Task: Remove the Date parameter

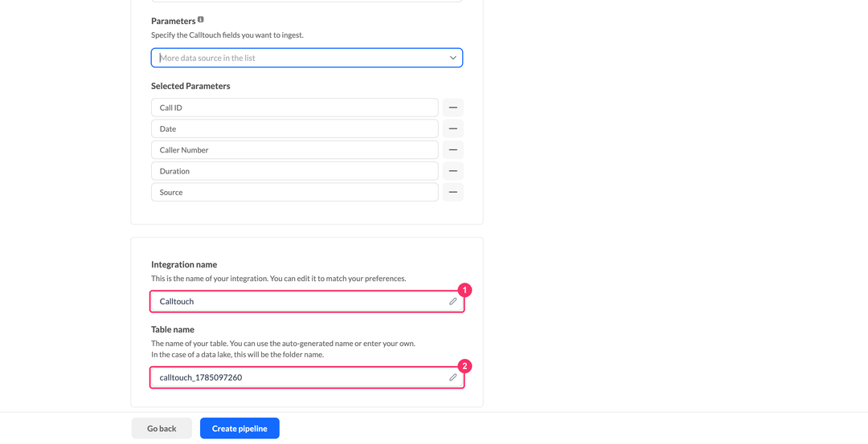Action: click(x=452, y=128)
